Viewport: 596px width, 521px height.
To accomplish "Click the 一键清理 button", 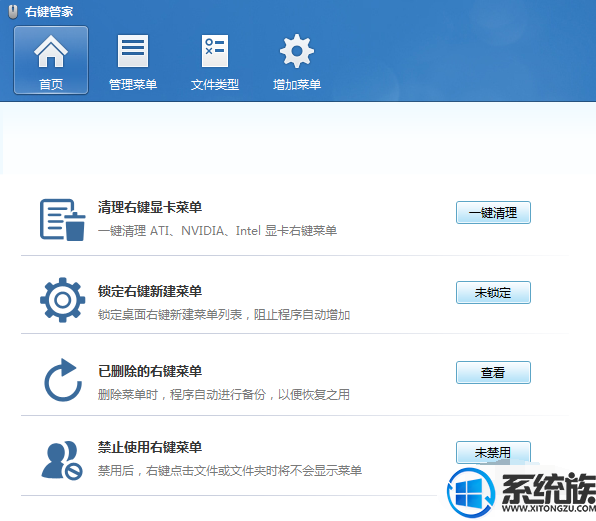I will (x=493, y=212).
